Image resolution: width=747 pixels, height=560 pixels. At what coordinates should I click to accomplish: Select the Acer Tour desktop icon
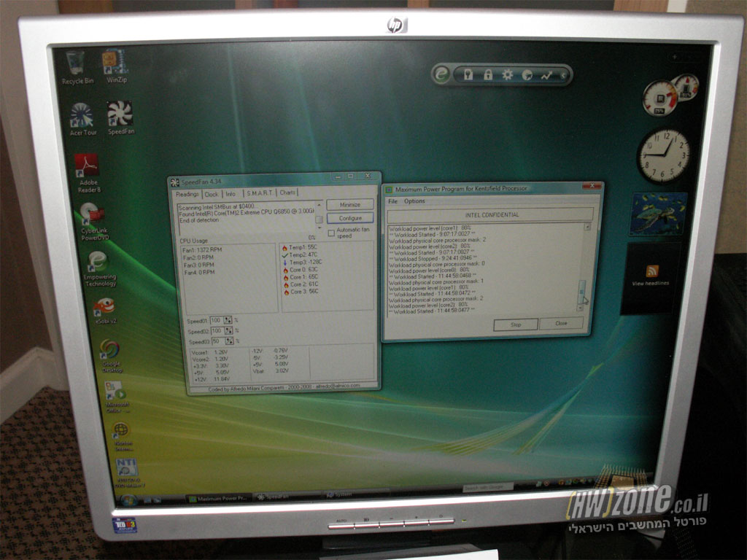tap(82, 119)
